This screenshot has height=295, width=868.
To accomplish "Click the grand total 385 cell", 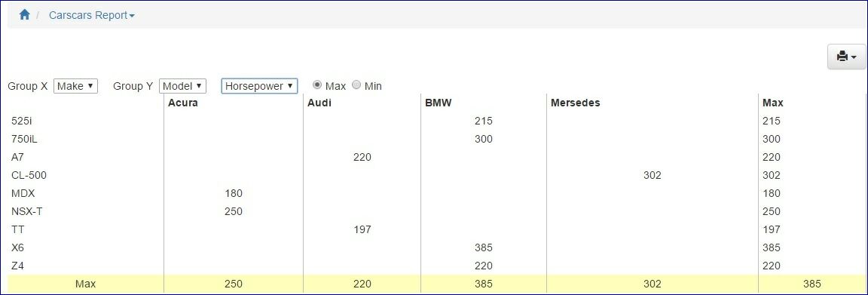I will click(811, 284).
